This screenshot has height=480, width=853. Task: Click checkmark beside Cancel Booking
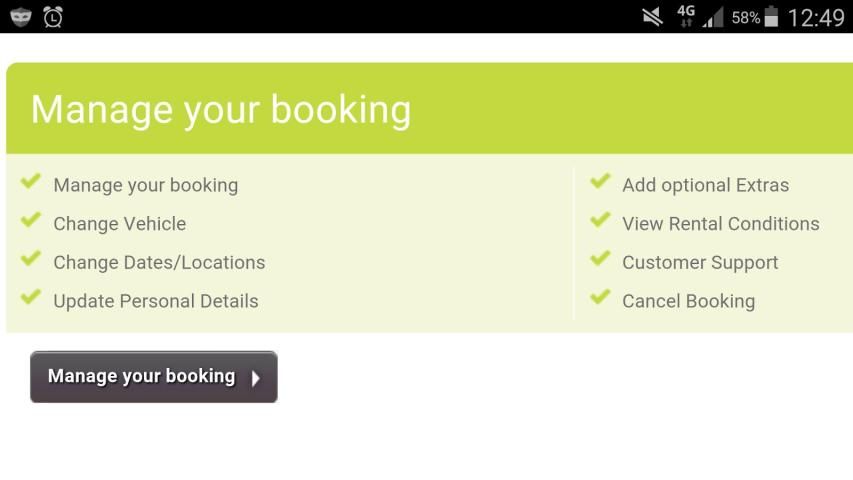600,298
